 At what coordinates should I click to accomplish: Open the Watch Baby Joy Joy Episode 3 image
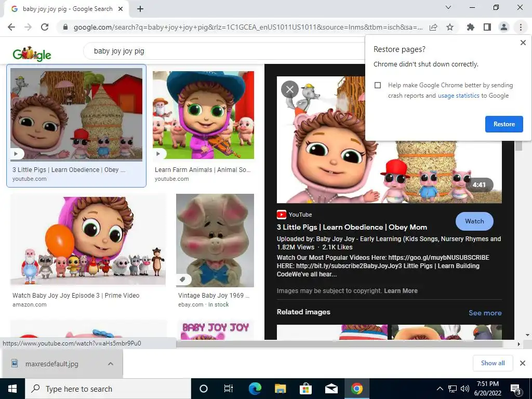pyautogui.click(x=88, y=240)
